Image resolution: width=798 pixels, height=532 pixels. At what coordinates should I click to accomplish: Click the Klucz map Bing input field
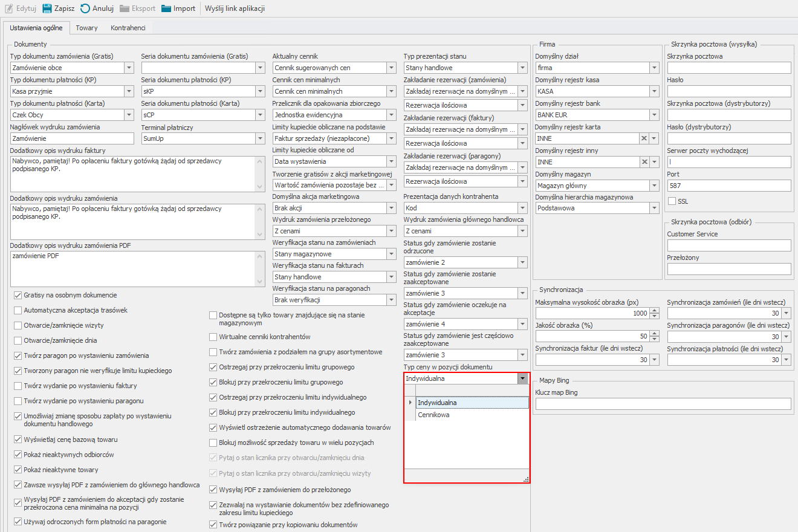[663, 404]
